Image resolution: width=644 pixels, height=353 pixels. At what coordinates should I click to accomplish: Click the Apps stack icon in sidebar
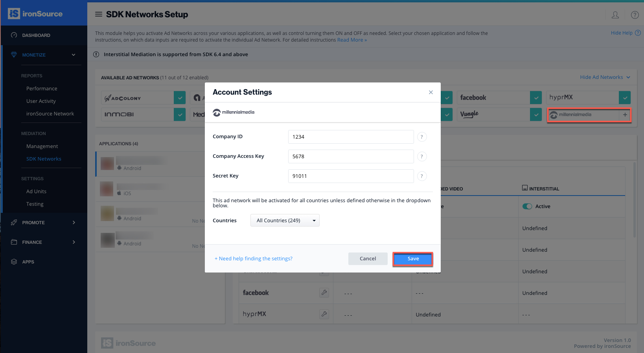click(x=14, y=262)
